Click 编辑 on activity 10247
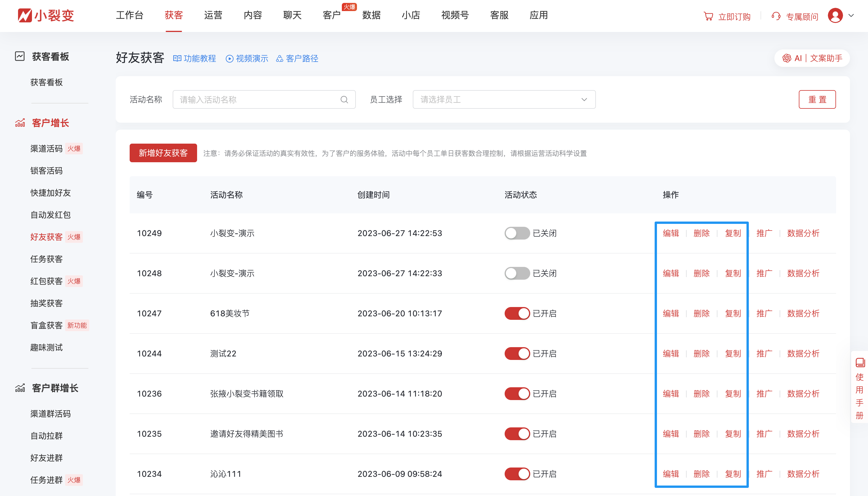The image size is (868, 496). pyautogui.click(x=671, y=313)
